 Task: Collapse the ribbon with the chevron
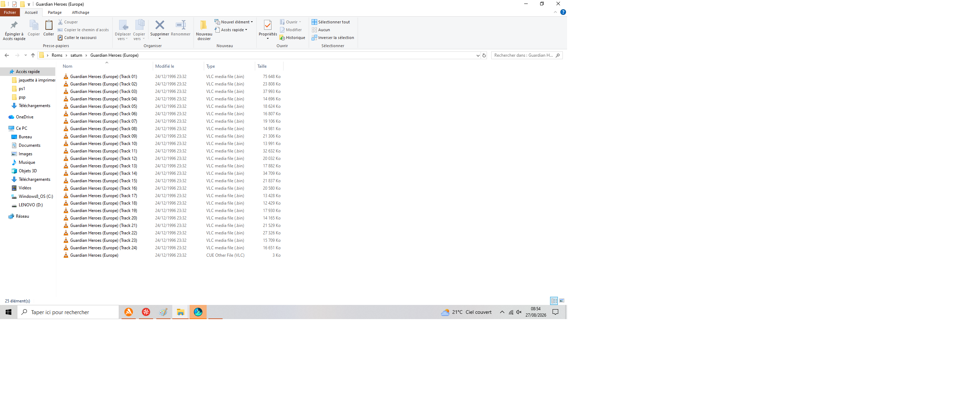pos(555,12)
